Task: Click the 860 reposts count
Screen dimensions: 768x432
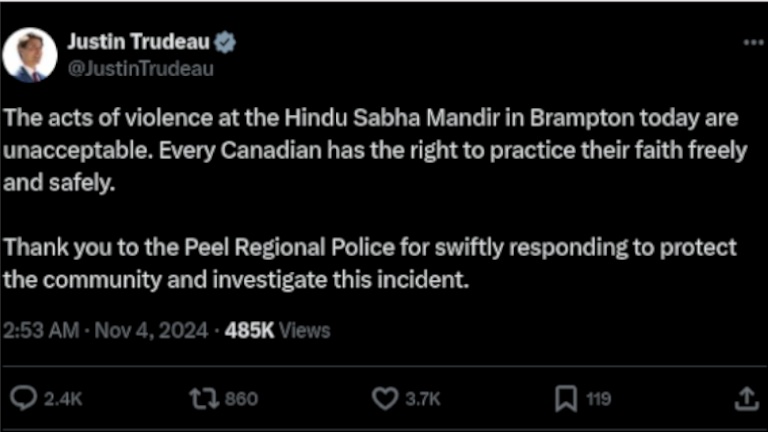Action: (x=241, y=400)
